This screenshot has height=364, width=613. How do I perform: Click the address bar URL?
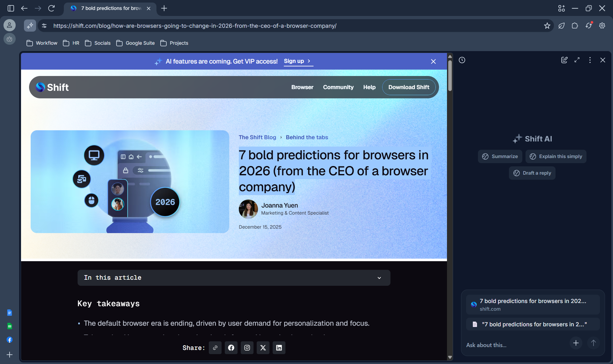click(195, 26)
